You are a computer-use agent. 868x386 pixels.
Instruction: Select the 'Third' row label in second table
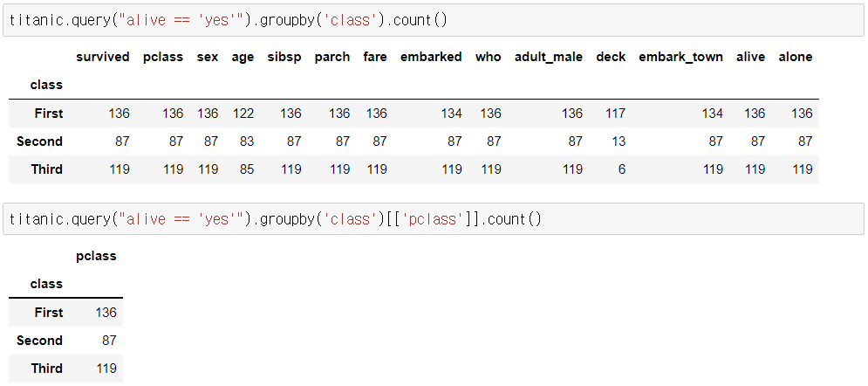point(47,369)
